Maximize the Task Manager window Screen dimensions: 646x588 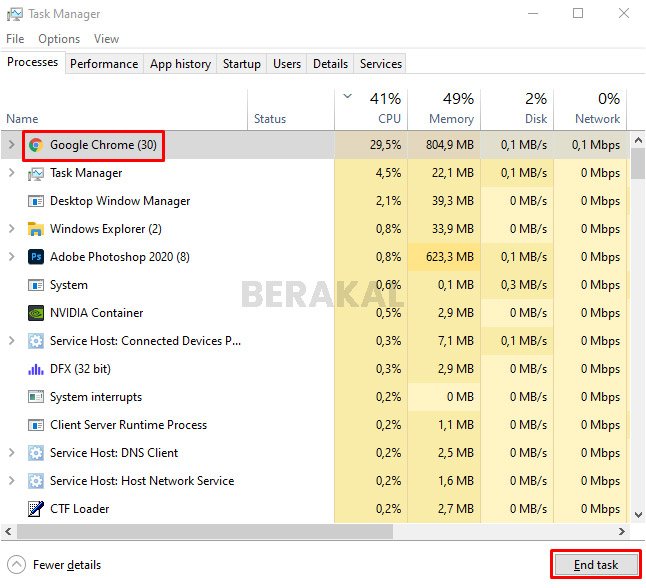(x=578, y=14)
